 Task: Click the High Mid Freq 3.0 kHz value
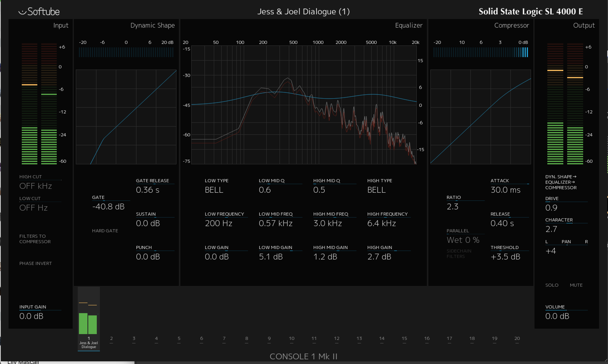(328, 223)
